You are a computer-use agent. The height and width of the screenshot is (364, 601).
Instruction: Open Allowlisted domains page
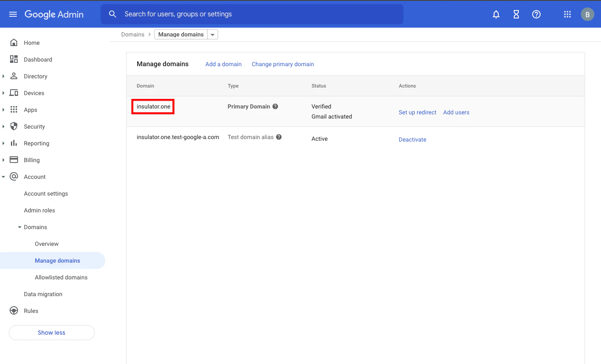(61, 277)
